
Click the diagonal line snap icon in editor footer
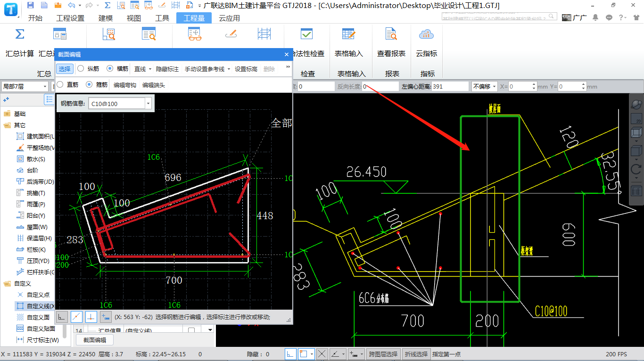[x=76, y=317]
